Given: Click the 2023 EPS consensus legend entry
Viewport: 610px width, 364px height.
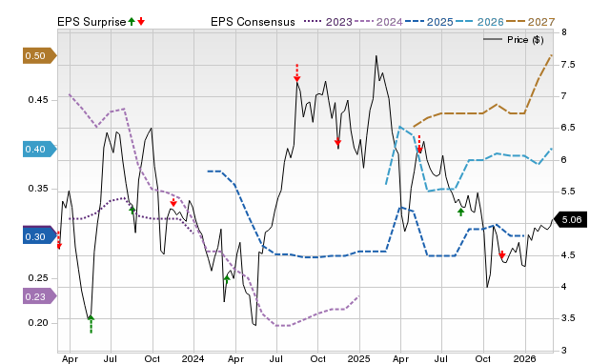Looking at the screenshot, I should (x=328, y=22).
